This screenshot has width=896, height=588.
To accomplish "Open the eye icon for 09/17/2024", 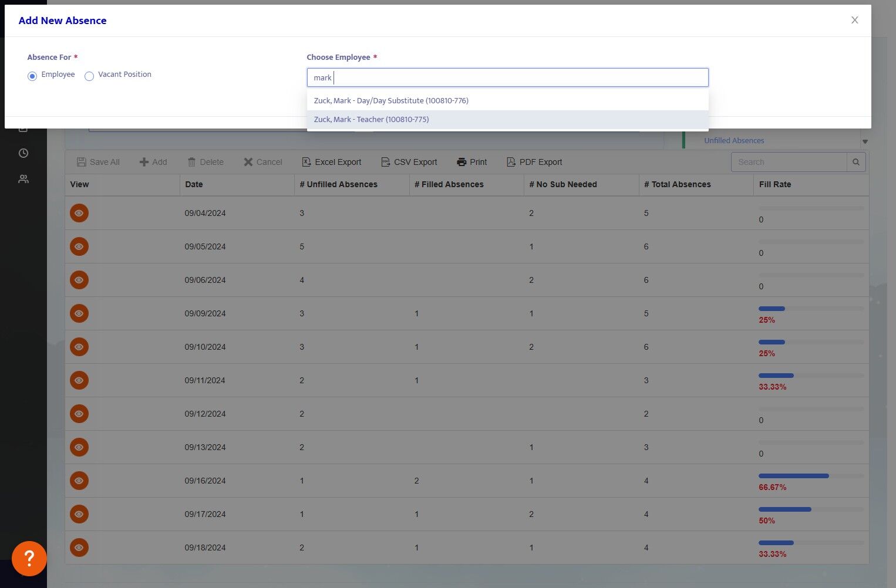I will (79, 514).
